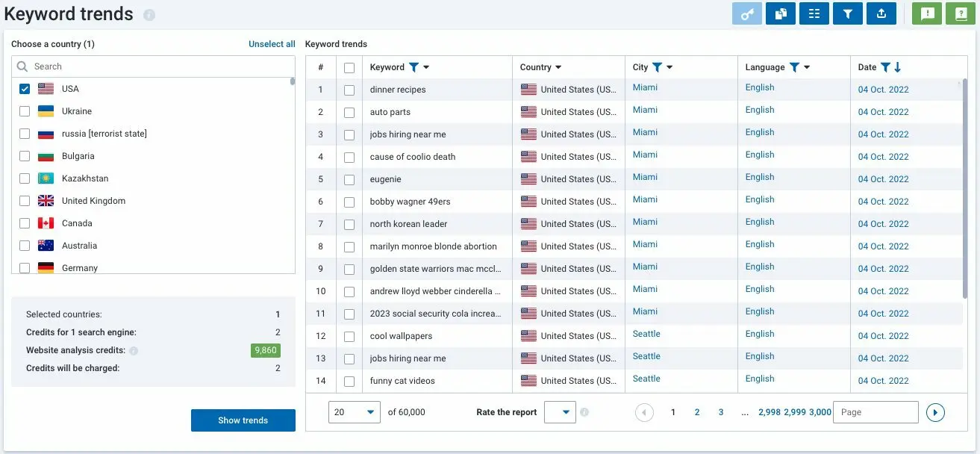Select the Ukraine checkbox
Image resolution: width=980 pixels, height=454 pixels.
click(x=24, y=111)
